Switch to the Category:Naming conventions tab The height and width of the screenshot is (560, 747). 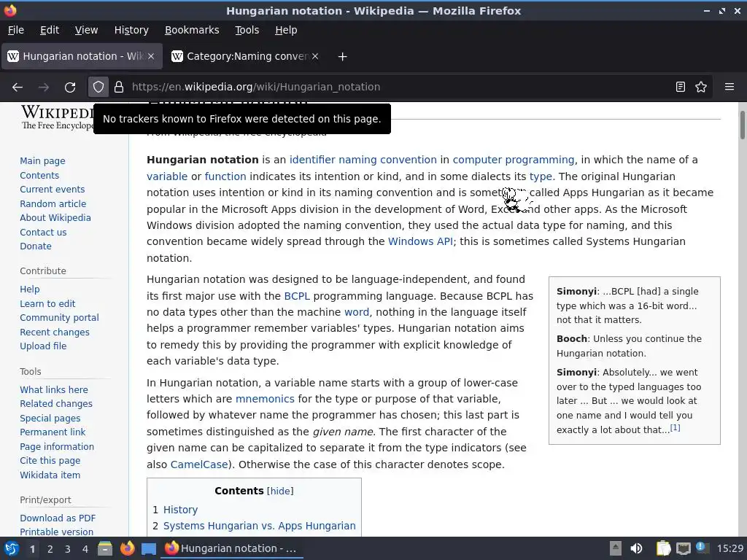point(245,56)
